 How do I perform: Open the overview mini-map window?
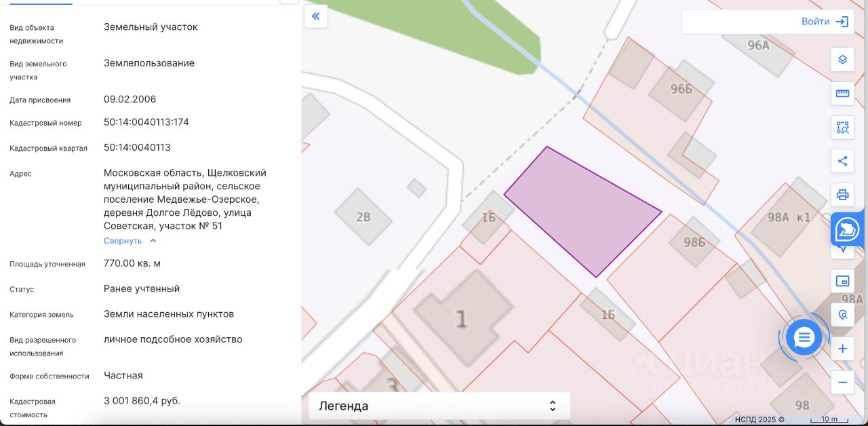coord(842,281)
